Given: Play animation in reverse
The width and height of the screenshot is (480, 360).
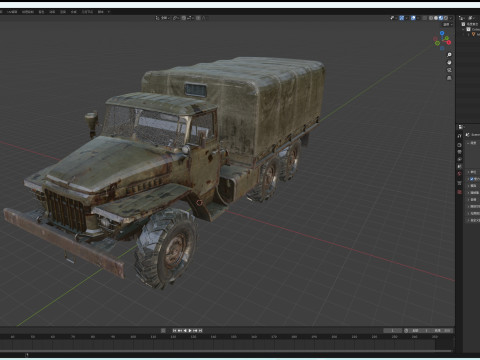Looking at the screenshot, I should click(x=185, y=330).
